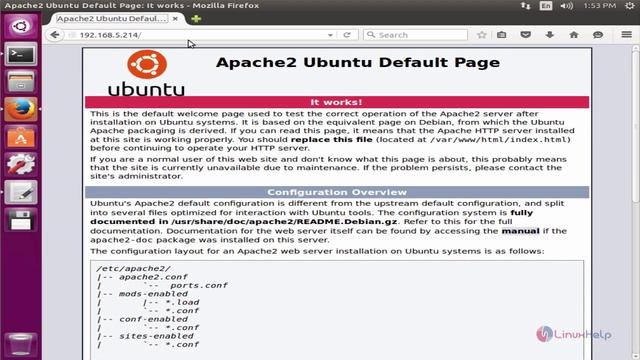
Task: Open the Files manager in dock
Action: tap(20, 82)
